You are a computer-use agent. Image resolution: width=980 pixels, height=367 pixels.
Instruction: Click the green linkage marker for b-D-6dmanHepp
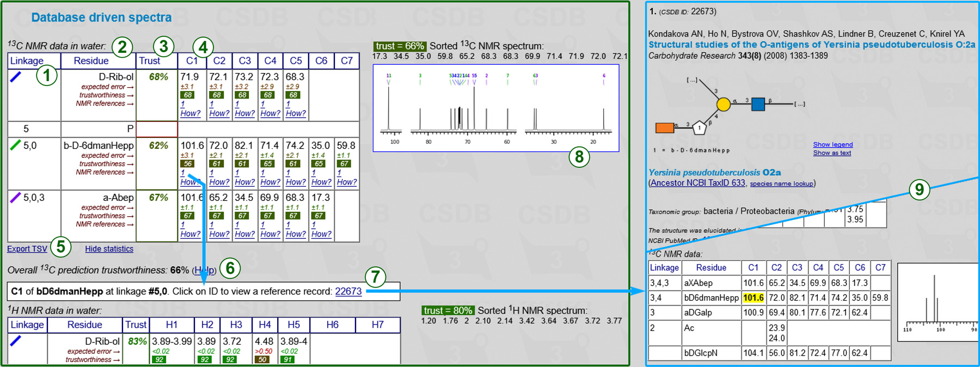pyautogui.click(x=16, y=145)
